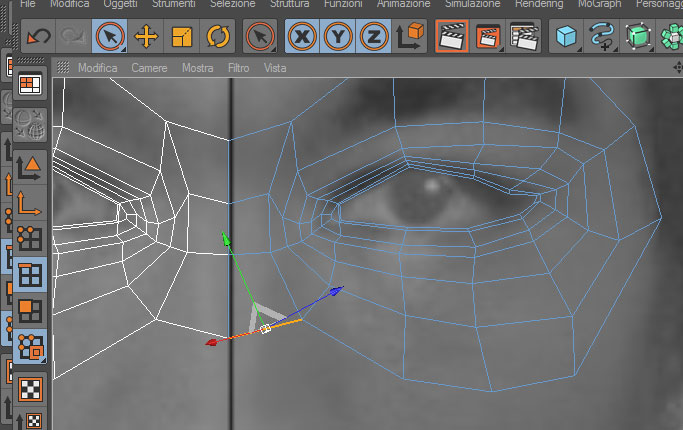Open the Funzioni menu

click(x=343, y=4)
